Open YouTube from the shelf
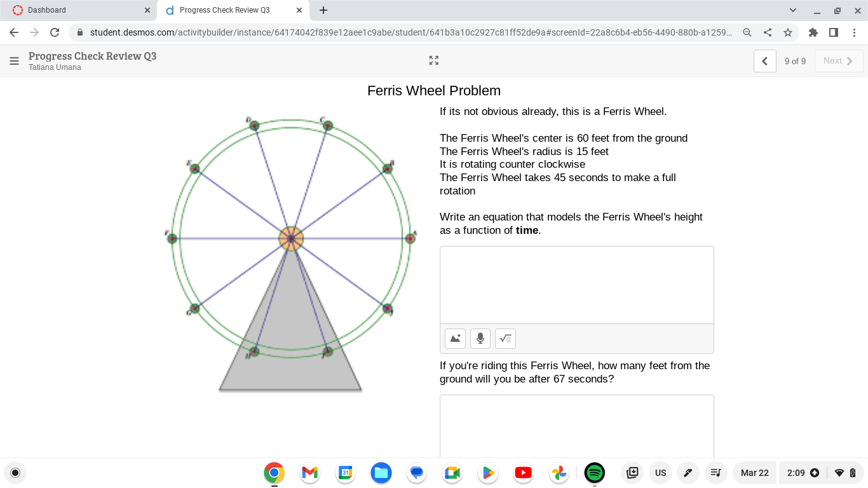This screenshot has width=868, height=488. click(x=524, y=473)
